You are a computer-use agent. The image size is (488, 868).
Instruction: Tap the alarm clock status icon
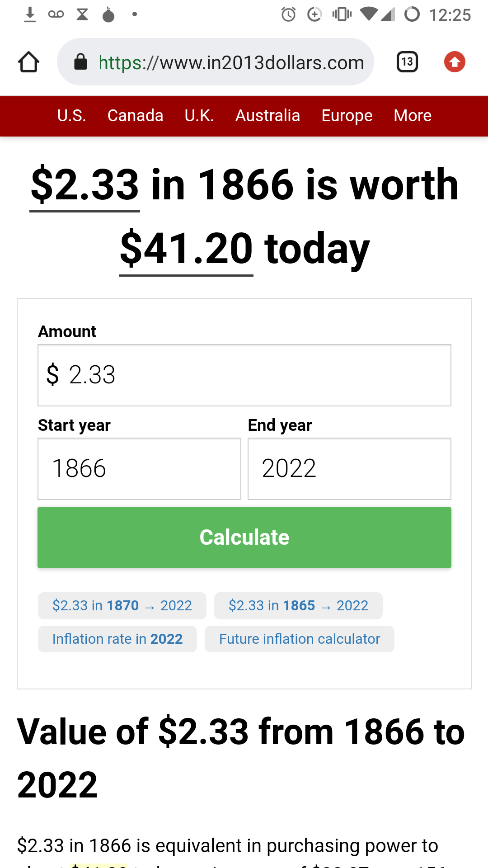click(288, 14)
